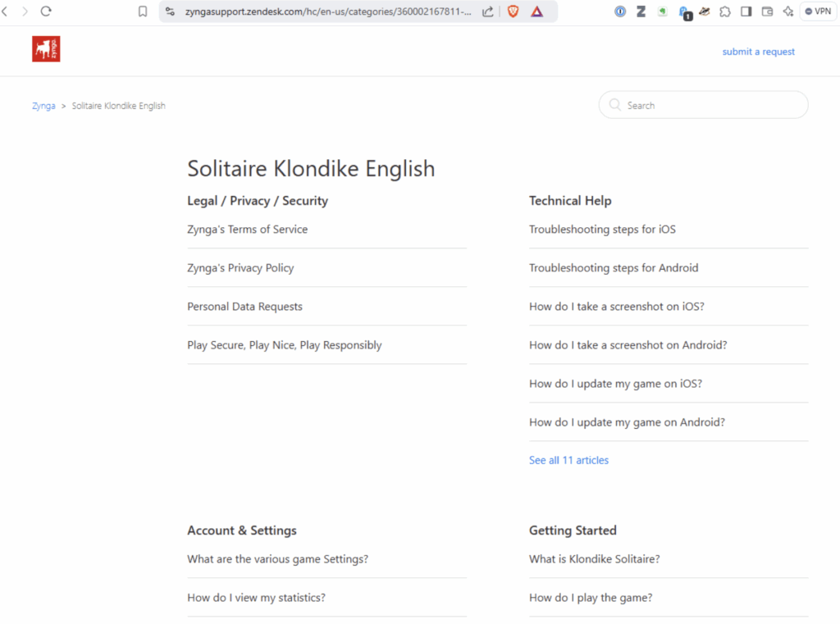This screenshot has width=840, height=624.
Task: Open the badger extension icon
Action: click(x=705, y=11)
